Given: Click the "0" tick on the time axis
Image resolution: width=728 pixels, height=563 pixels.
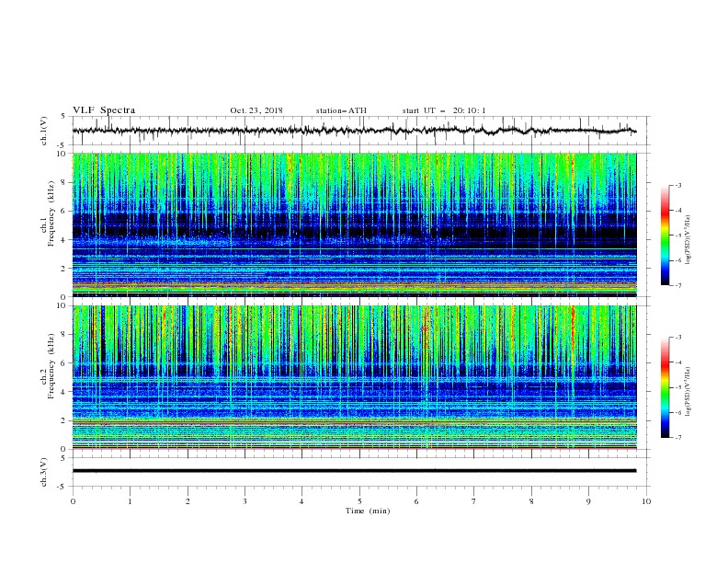Looking at the screenshot, I should point(73,501).
